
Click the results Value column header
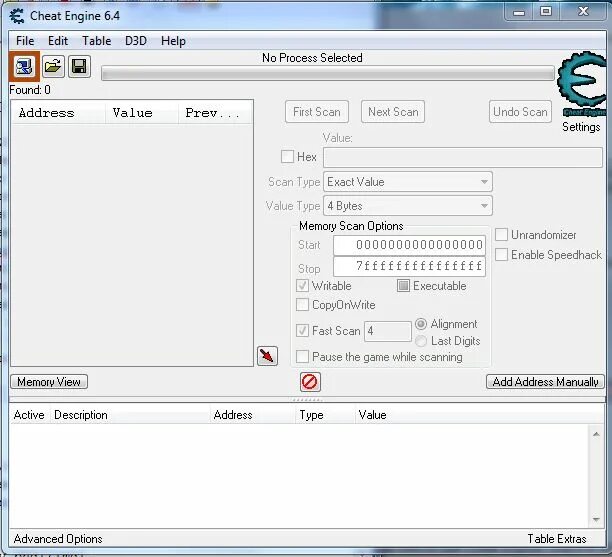click(x=142, y=113)
